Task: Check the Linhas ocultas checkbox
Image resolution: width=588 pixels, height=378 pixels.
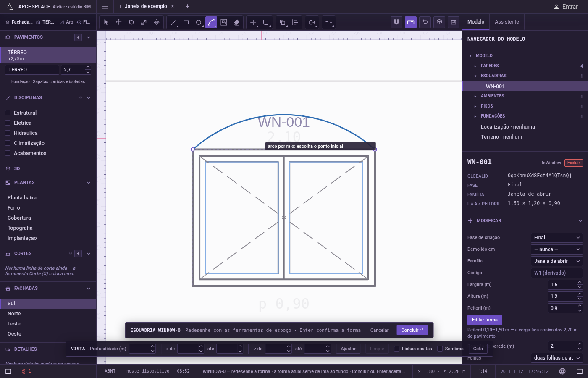Action: (396, 349)
